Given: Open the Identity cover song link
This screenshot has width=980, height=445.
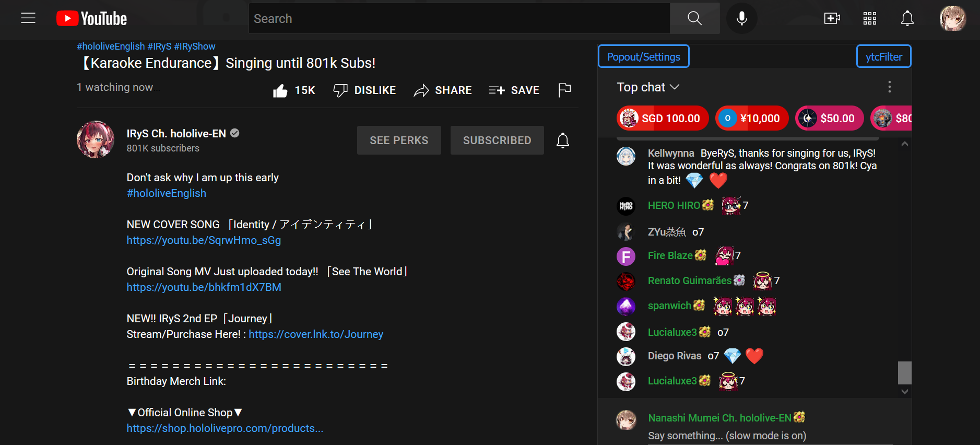Looking at the screenshot, I should (204, 240).
